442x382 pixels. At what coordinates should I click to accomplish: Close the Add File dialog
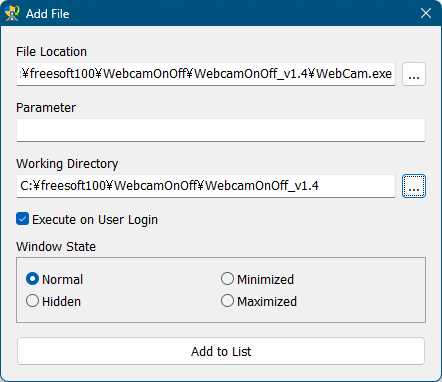click(426, 13)
